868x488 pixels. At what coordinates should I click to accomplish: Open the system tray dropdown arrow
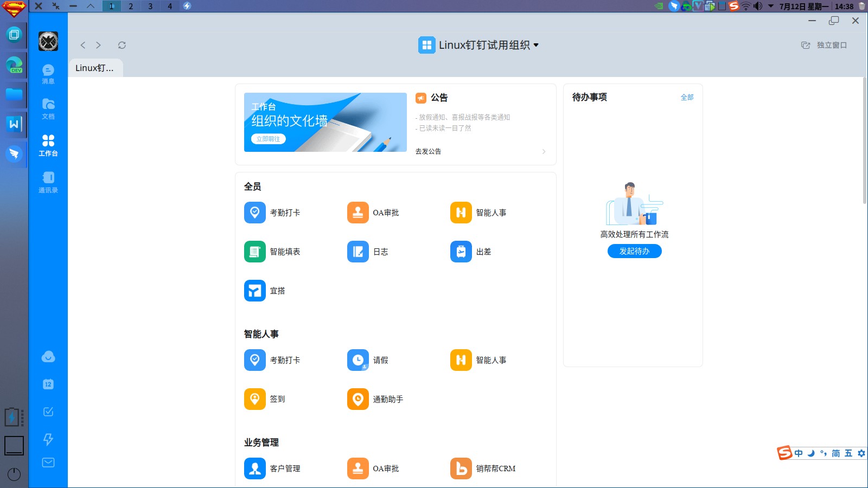771,6
